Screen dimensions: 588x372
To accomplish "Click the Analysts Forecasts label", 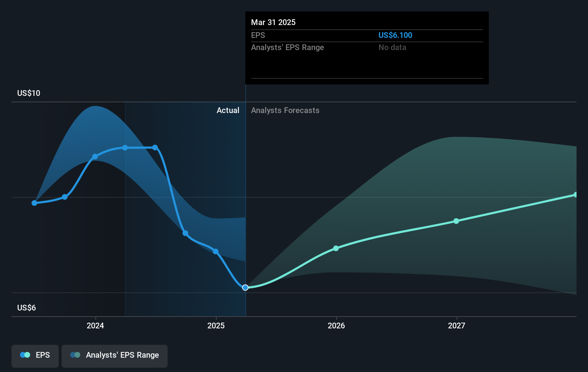I will pyautogui.click(x=285, y=110).
